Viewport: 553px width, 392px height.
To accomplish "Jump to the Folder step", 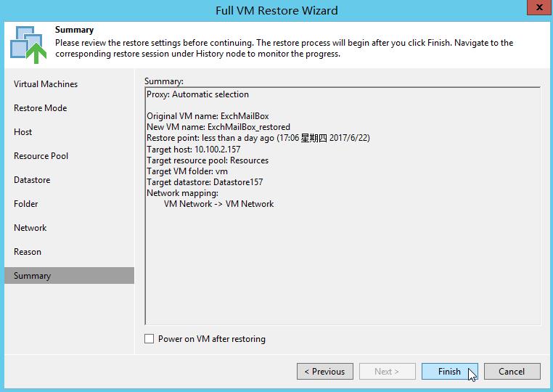I will (25, 204).
